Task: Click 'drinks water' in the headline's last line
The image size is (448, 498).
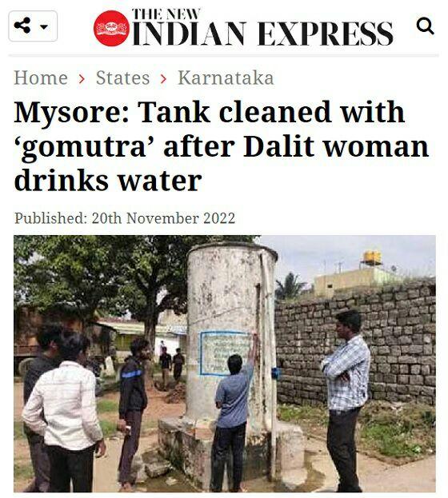Action: 108,180
